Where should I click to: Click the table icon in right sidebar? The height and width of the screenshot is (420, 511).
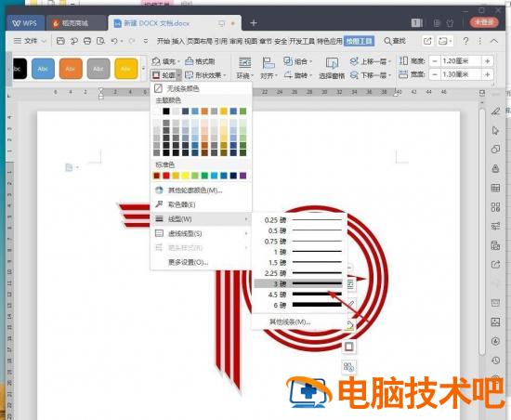point(495,188)
